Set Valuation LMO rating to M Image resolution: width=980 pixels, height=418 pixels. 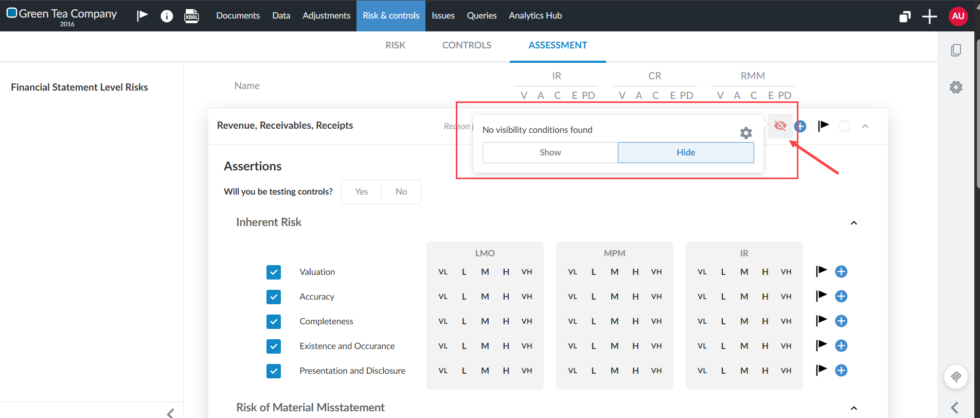(485, 272)
